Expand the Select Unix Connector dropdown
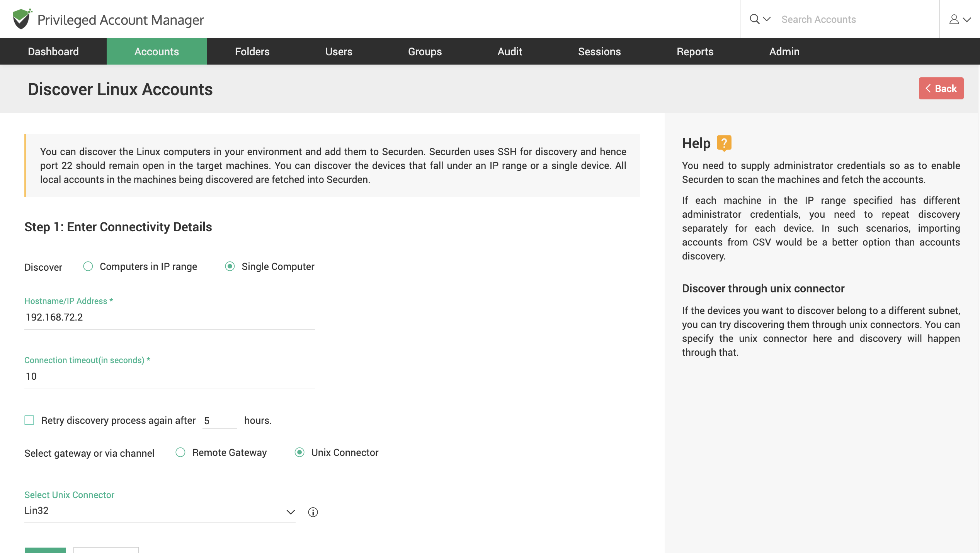The width and height of the screenshot is (980, 553). [x=160, y=511]
